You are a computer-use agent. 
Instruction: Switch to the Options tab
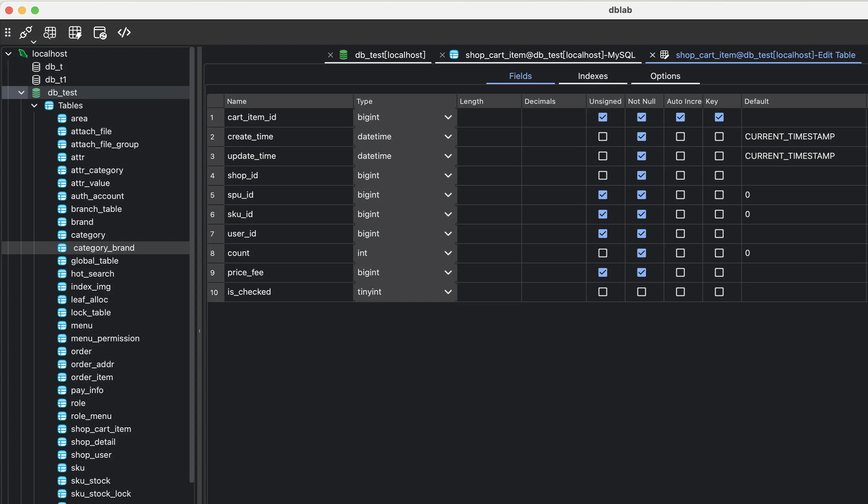665,76
